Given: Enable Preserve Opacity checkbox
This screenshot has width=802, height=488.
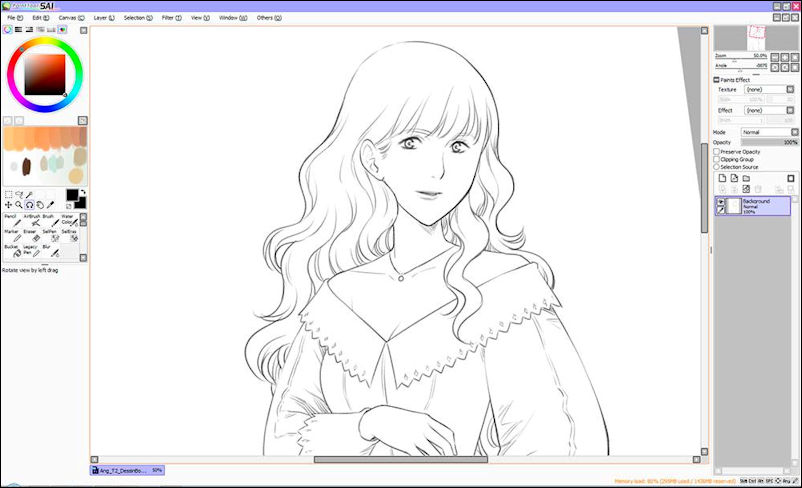Looking at the screenshot, I should [x=716, y=152].
